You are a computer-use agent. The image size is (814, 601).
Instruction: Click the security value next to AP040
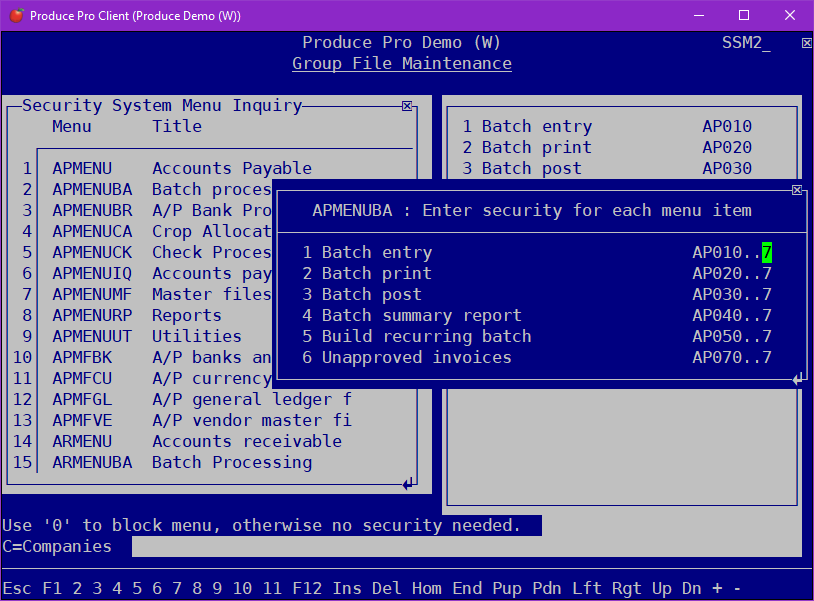tap(767, 316)
